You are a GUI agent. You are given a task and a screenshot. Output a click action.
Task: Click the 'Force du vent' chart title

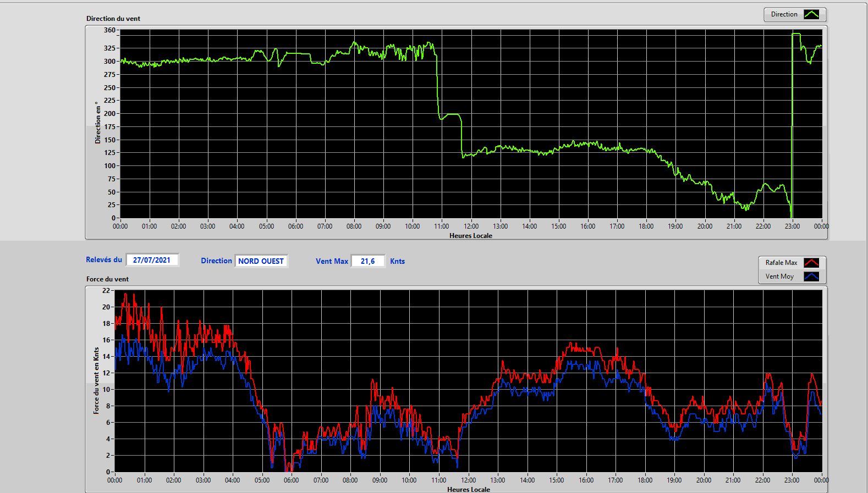(x=107, y=279)
